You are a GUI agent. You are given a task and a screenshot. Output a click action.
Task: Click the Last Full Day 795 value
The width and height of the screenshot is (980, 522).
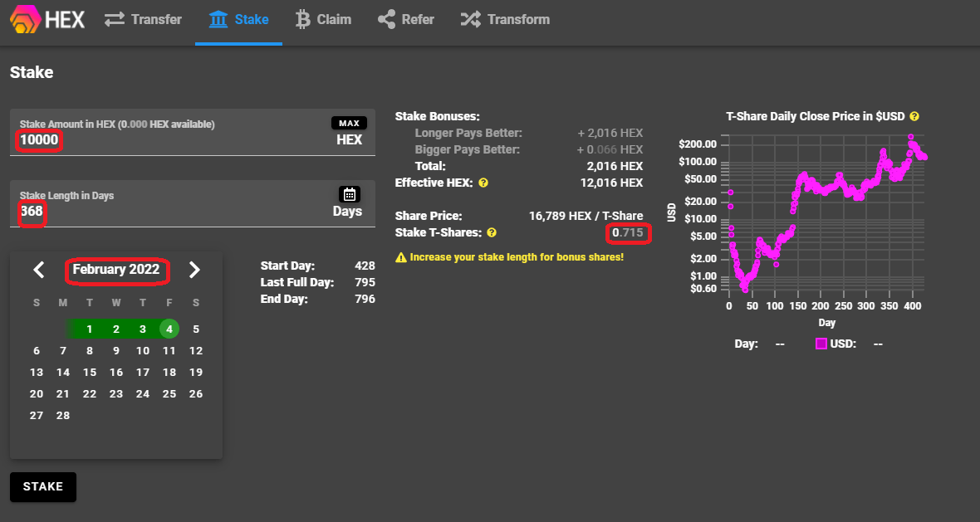[365, 283]
